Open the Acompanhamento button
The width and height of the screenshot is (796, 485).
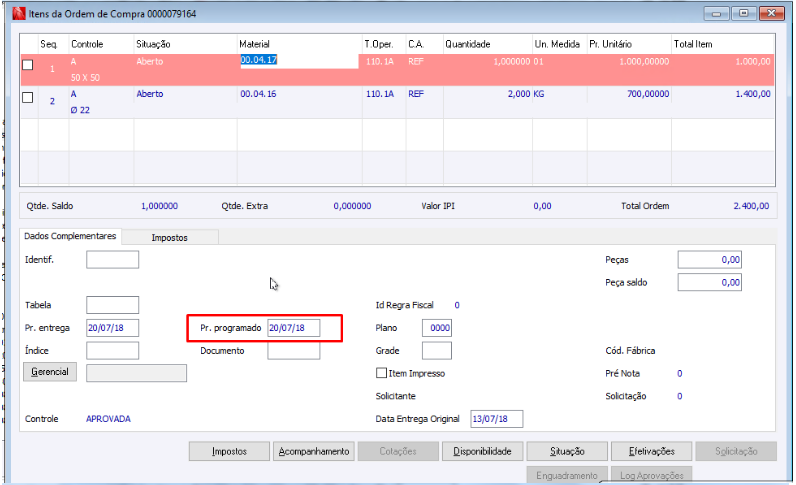[x=314, y=451]
